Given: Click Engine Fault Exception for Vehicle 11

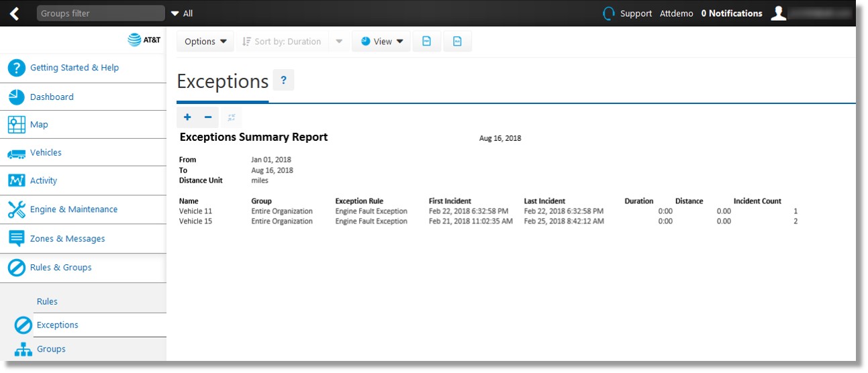Looking at the screenshot, I should pos(371,211).
